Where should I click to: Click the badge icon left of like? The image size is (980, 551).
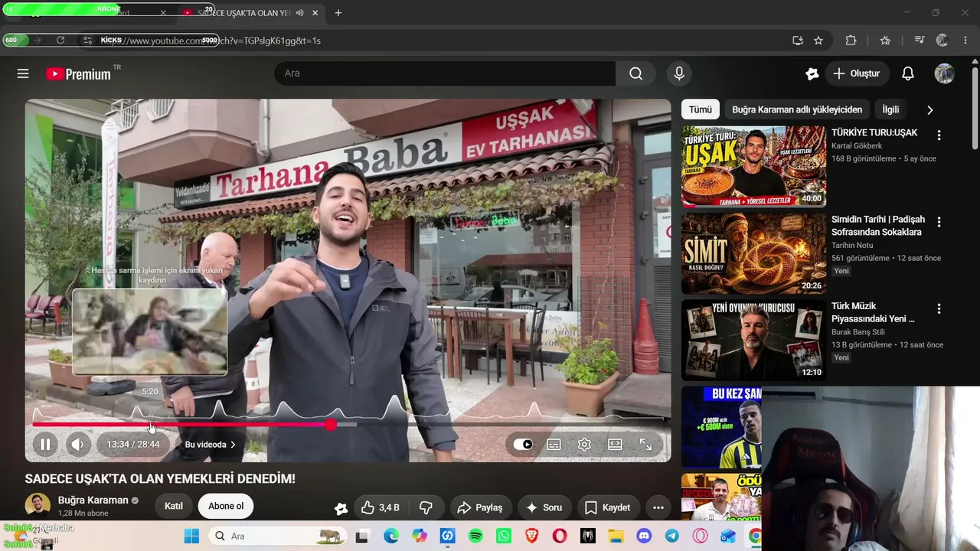coord(341,508)
